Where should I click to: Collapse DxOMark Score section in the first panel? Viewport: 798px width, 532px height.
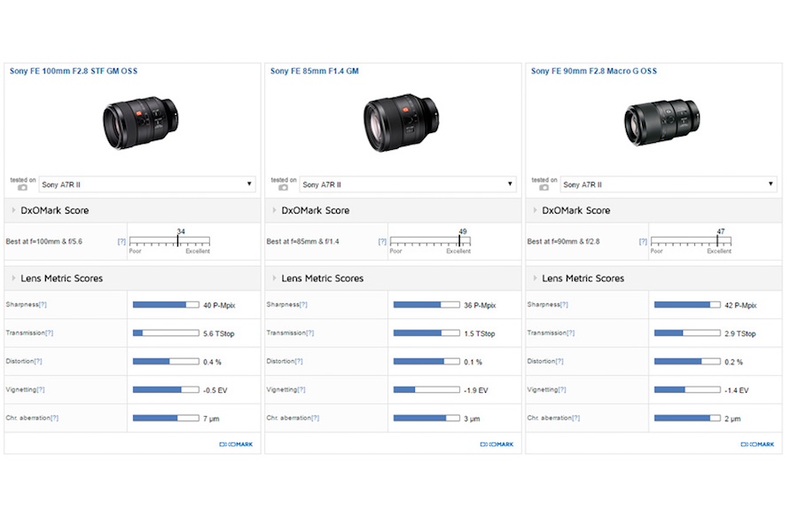[x=13, y=211]
